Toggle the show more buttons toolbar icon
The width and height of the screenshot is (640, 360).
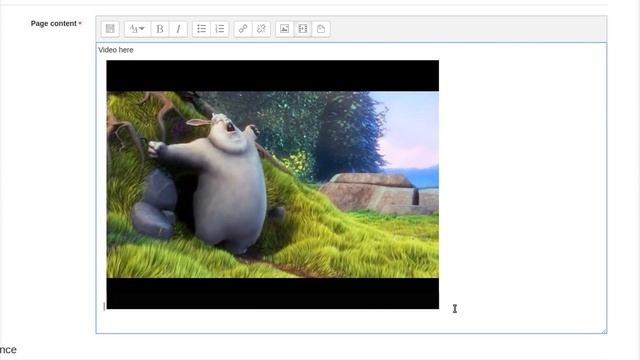coord(110,29)
